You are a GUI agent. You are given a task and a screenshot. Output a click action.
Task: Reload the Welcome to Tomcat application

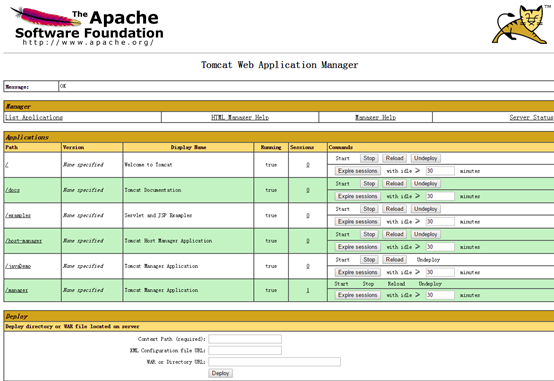[x=394, y=158]
